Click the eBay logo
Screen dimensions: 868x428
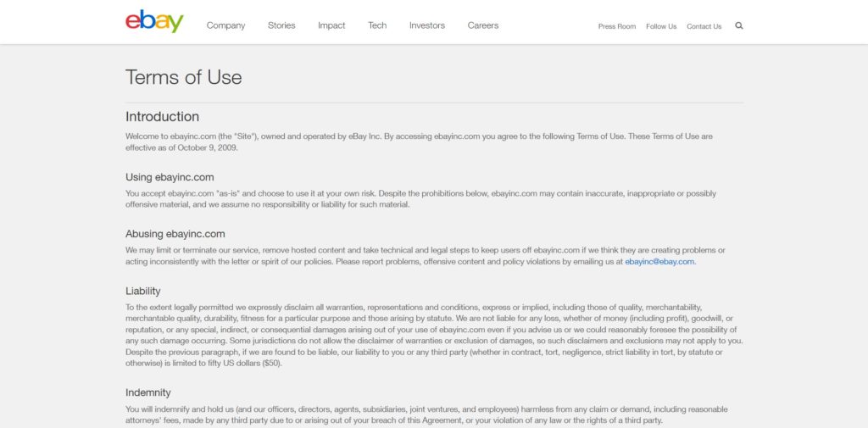[154, 21]
